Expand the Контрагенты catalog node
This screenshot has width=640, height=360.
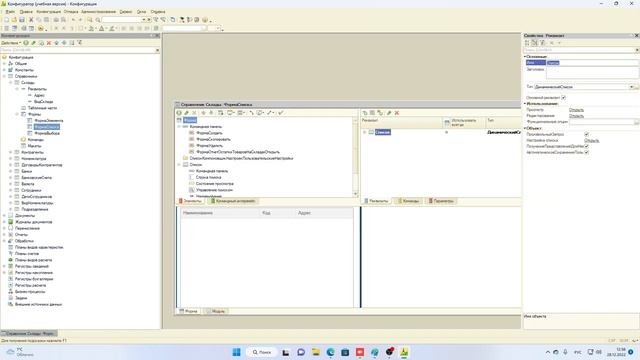point(11,152)
